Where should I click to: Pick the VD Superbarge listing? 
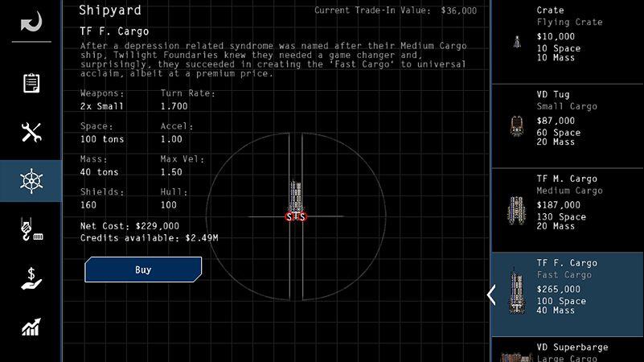coord(568,350)
